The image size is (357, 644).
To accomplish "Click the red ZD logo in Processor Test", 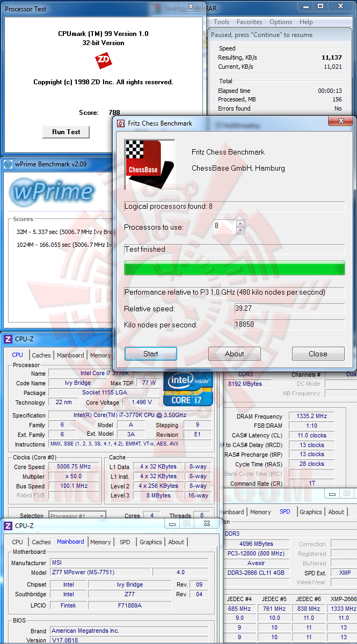I will tap(103, 61).
